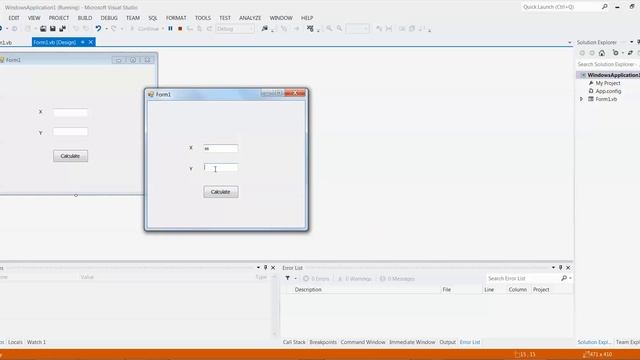640x360 pixels.
Task: Toggle the Warnings filter in Error List
Action: (x=354, y=279)
